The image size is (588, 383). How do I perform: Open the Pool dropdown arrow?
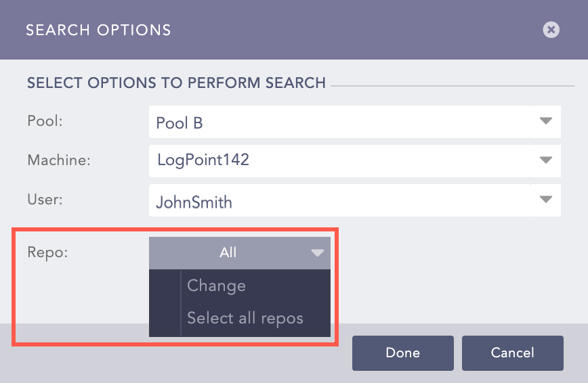546,122
